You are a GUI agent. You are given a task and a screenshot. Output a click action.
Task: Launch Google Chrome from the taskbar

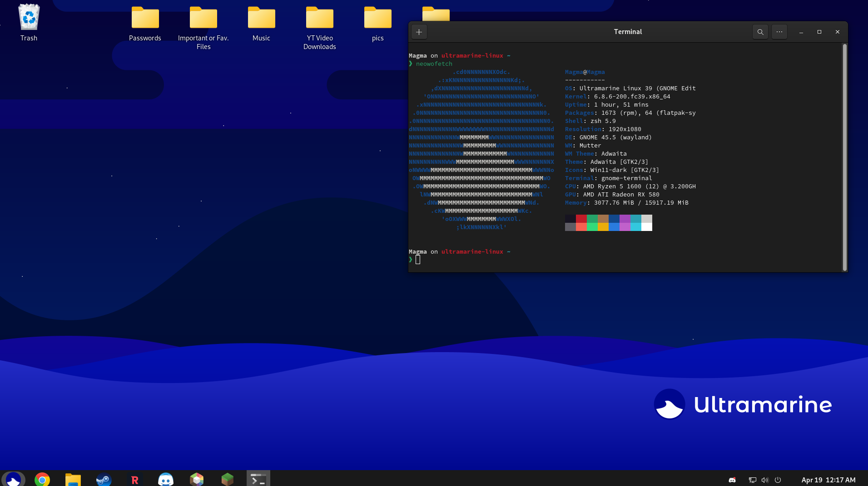(42, 479)
